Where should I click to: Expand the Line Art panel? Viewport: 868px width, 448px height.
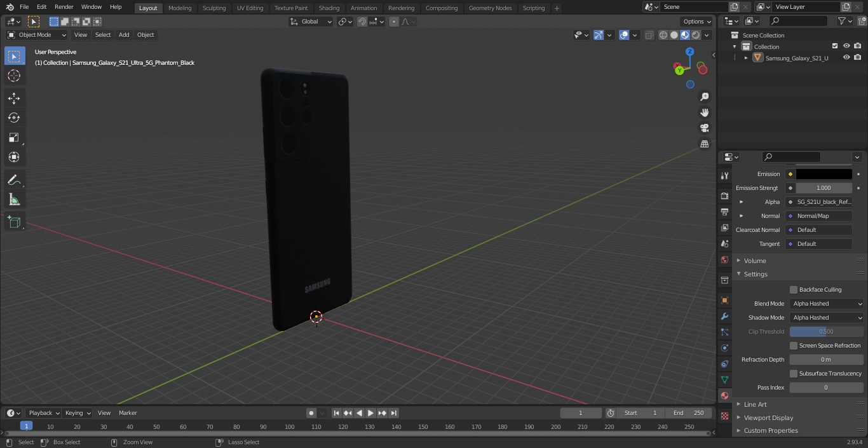755,404
